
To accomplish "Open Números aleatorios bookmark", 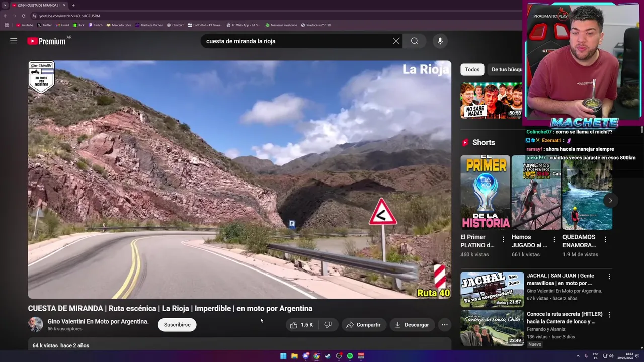I will [281, 25].
